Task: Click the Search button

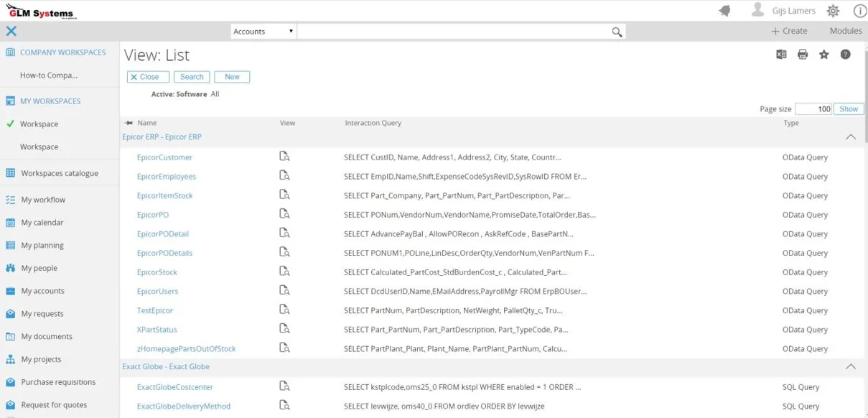Action: (192, 76)
